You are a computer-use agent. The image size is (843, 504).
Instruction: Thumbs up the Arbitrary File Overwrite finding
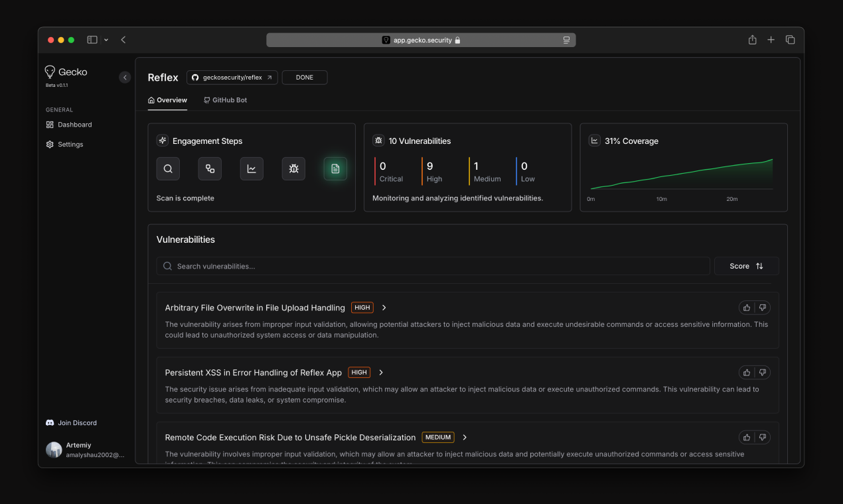point(747,308)
